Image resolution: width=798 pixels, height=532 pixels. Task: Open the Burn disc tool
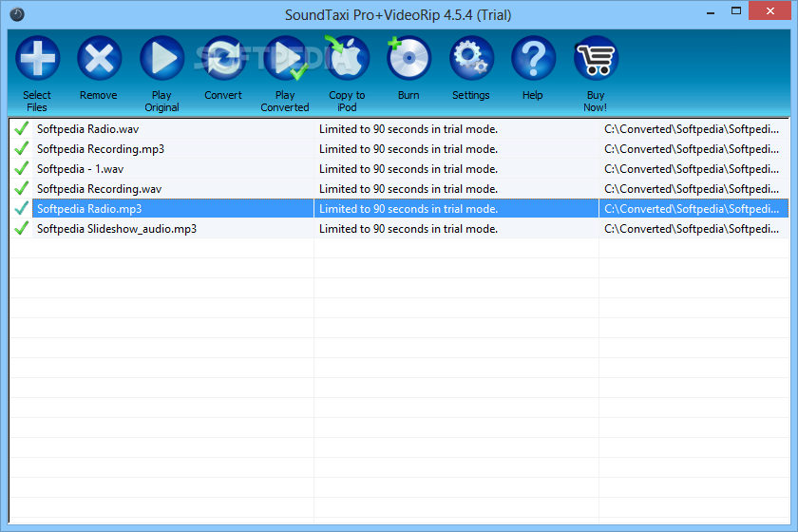[x=408, y=58]
